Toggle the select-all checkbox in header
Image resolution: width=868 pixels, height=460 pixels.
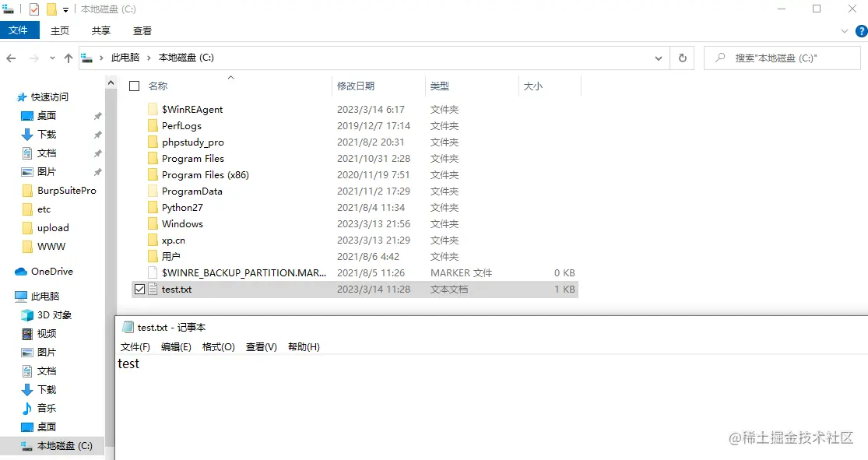pyautogui.click(x=134, y=86)
